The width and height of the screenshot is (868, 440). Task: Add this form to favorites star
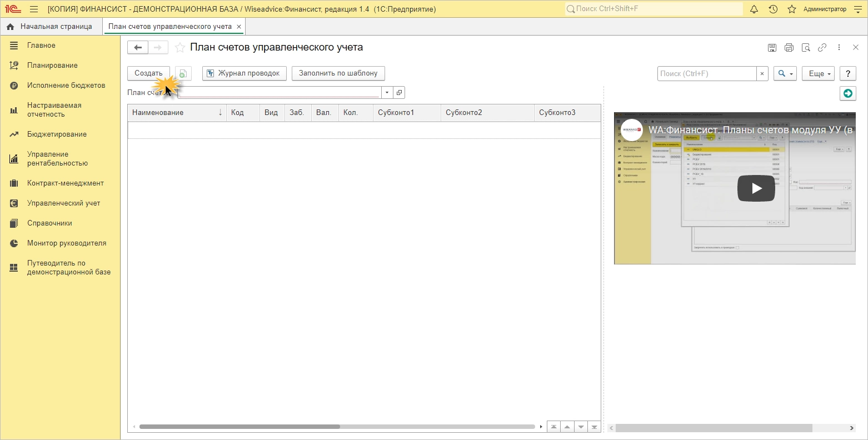click(x=180, y=48)
